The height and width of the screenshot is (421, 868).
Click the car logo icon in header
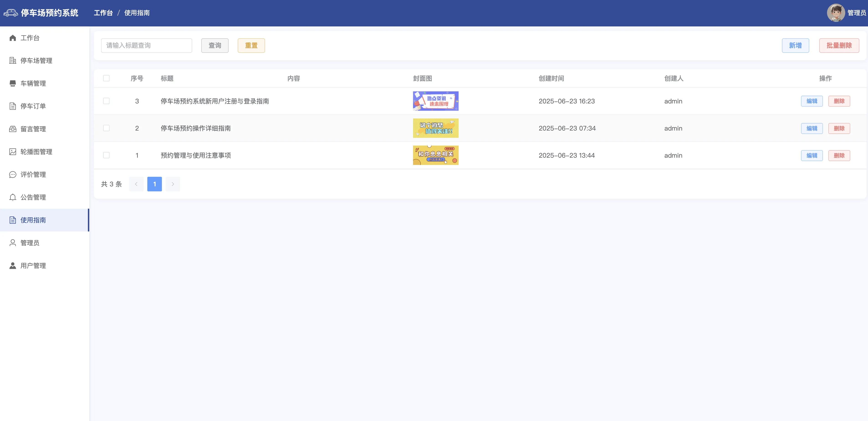pos(10,13)
